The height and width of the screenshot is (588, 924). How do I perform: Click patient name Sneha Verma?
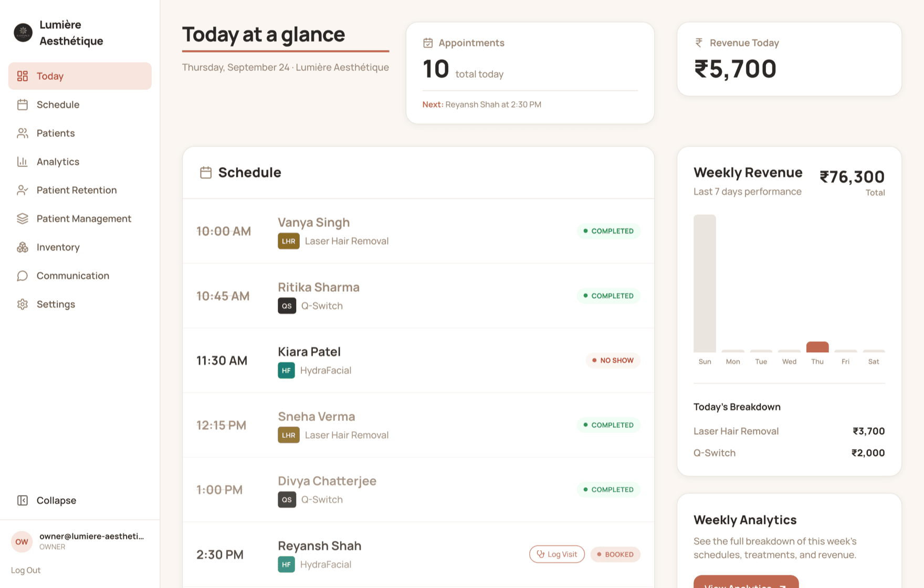coord(317,416)
